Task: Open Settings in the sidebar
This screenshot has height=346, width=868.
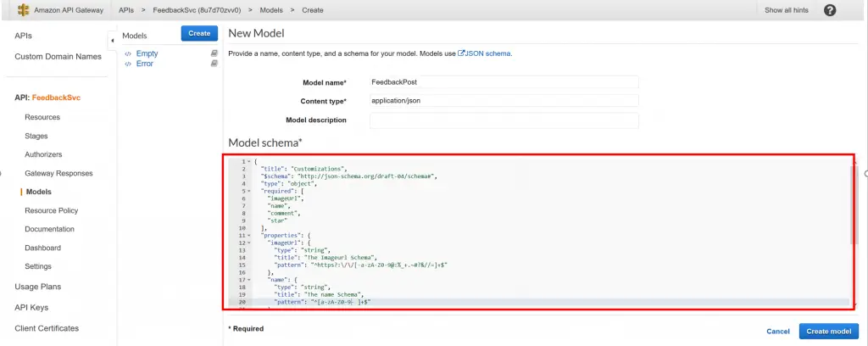Action: click(37, 266)
